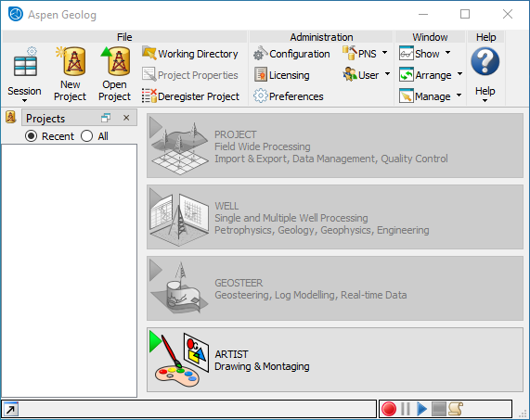
Task: Click inside the empty Projects list
Action: 70,271
